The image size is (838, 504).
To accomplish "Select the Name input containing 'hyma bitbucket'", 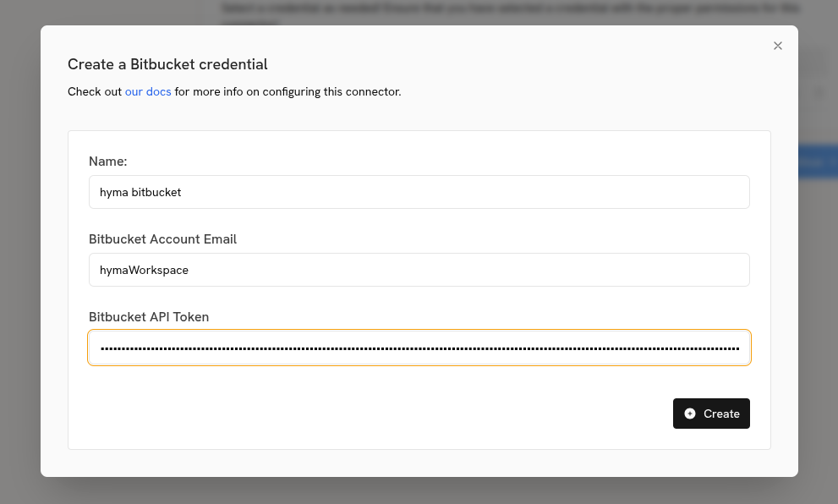I will point(419,192).
